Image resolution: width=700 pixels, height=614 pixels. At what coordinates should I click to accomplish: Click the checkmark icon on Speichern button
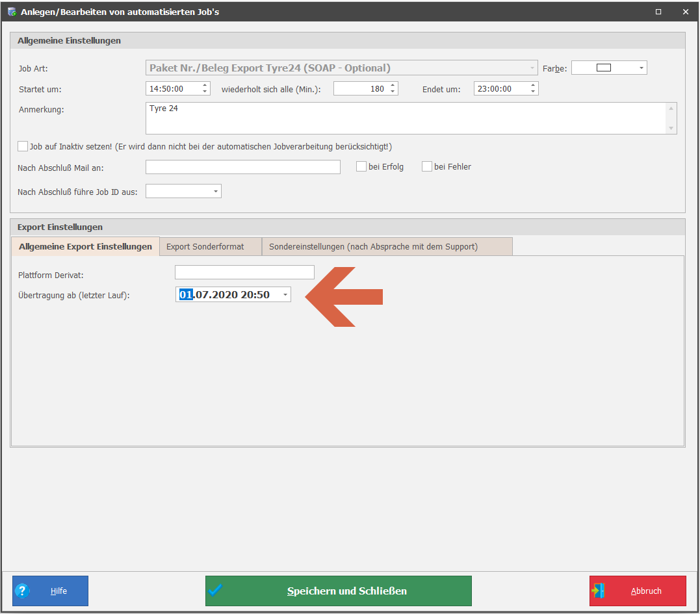click(216, 590)
